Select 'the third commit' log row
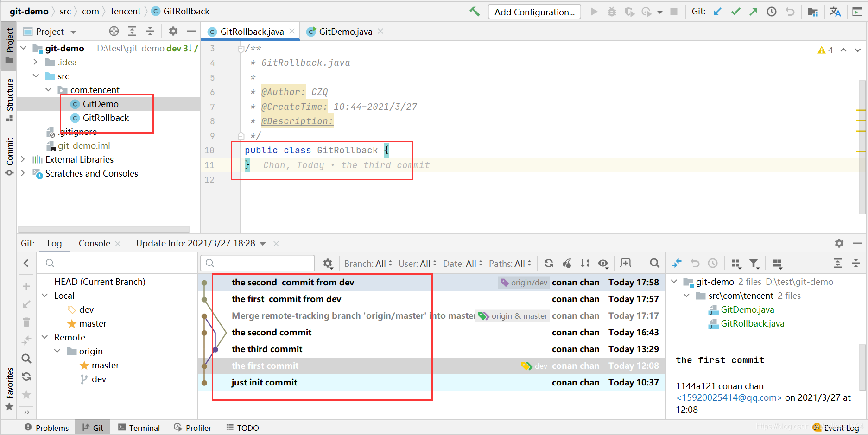The image size is (868, 435). click(431, 349)
